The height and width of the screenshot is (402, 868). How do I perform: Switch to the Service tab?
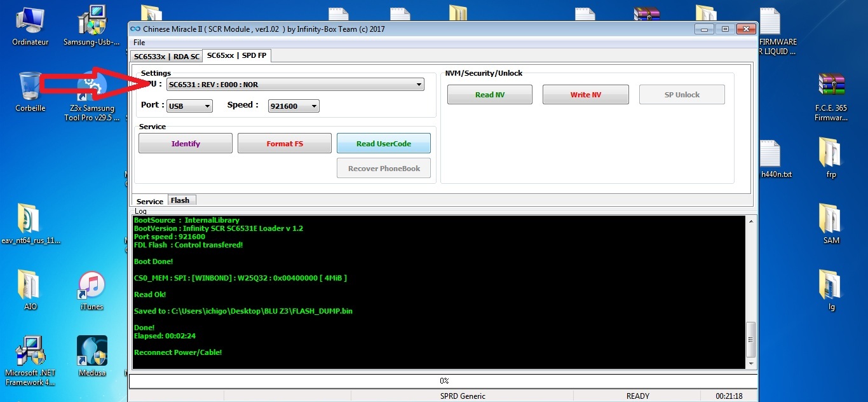(x=150, y=201)
